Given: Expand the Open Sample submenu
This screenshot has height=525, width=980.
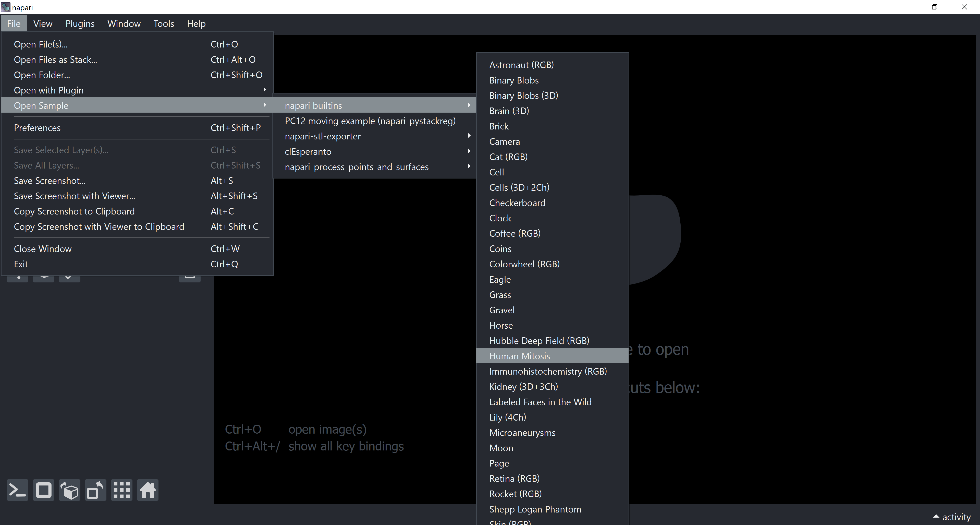Looking at the screenshot, I should coord(137,105).
